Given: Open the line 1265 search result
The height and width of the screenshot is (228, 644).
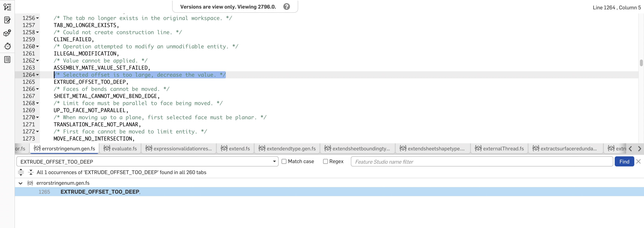Looking at the screenshot, I should (x=100, y=192).
